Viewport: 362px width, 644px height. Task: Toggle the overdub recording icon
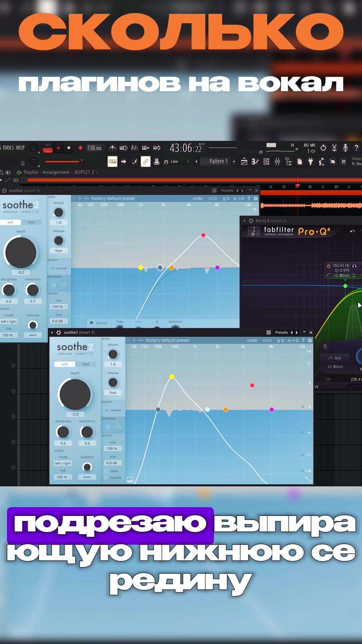coord(145,148)
